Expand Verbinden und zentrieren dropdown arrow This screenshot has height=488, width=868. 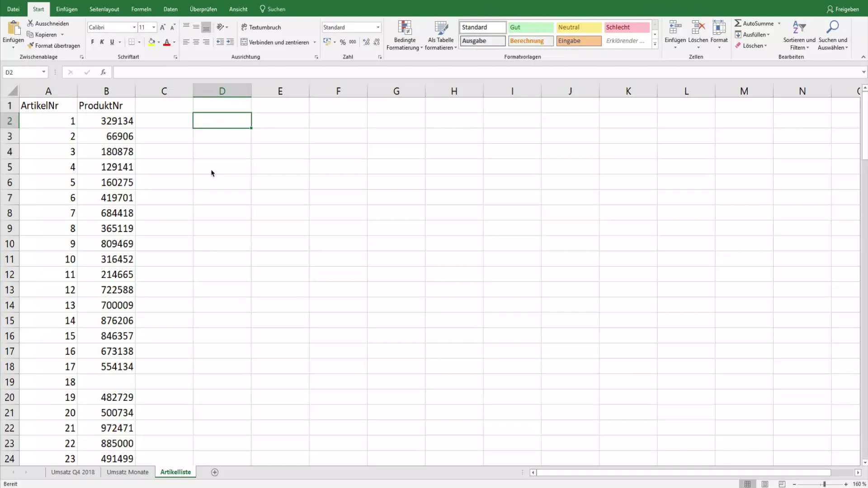click(315, 42)
